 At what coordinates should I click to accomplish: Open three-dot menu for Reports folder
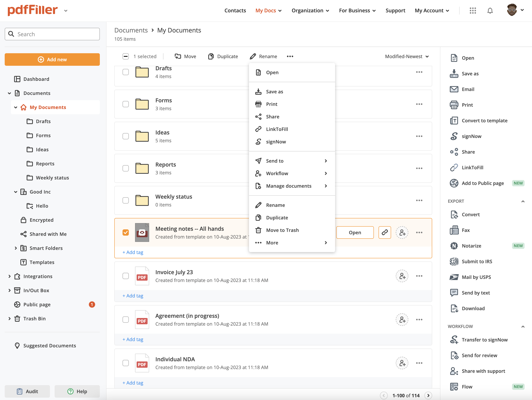click(419, 168)
